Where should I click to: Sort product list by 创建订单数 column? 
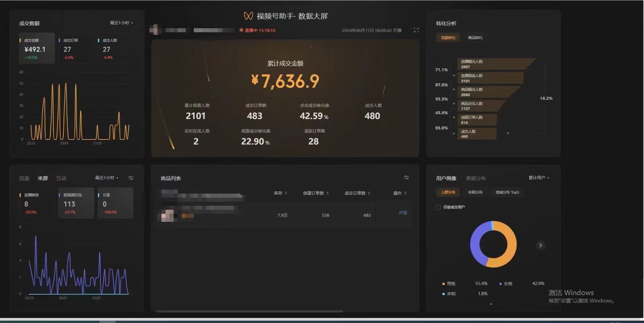tap(316, 193)
